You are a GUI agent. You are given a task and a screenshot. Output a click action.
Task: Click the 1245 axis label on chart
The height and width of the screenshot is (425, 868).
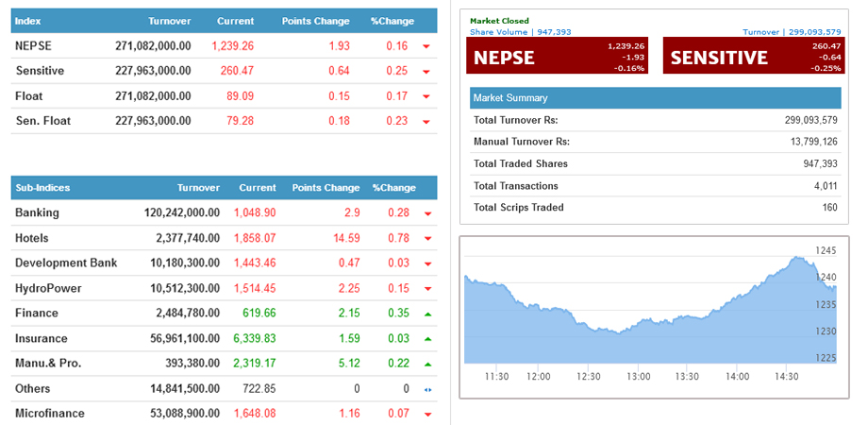pos(826,251)
